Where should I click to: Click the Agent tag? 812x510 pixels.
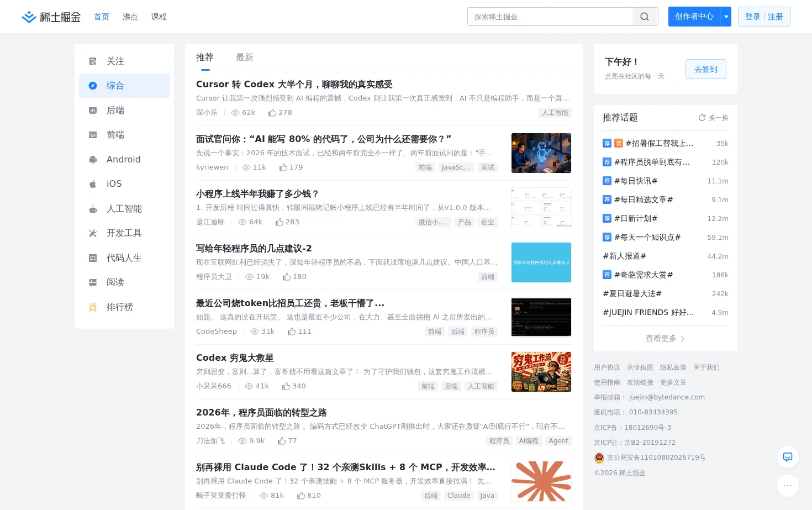click(x=558, y=441)
